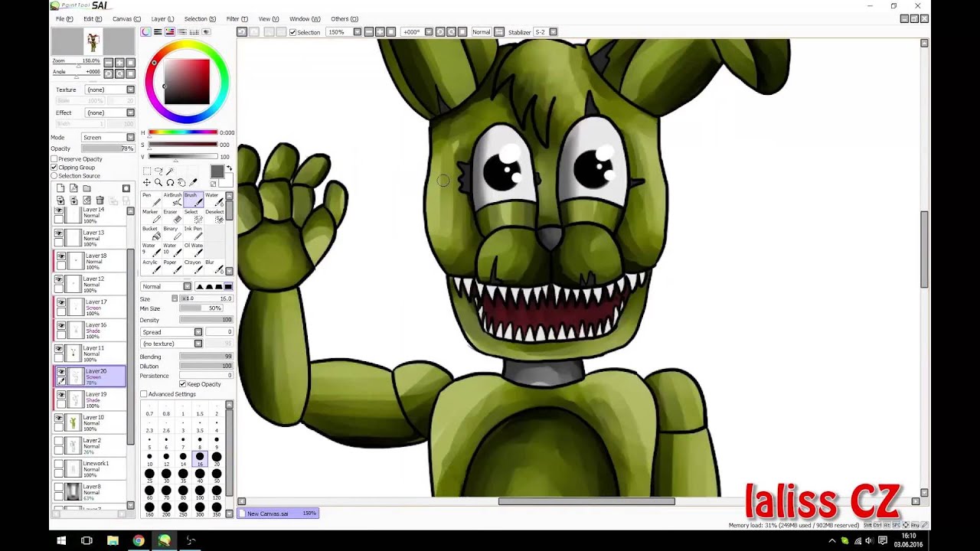Select the Ink Pen tool
980x551 pixels.
[192, 233]
